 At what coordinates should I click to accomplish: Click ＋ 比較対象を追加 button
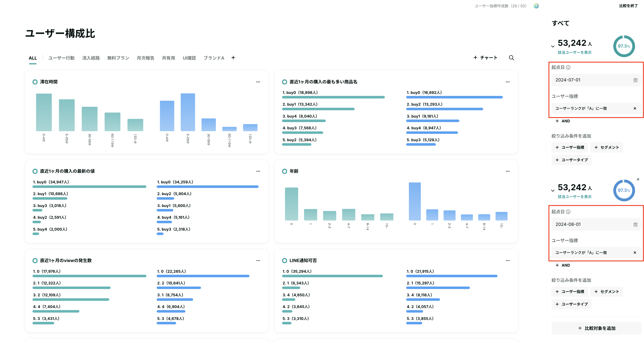click(597, 328)
